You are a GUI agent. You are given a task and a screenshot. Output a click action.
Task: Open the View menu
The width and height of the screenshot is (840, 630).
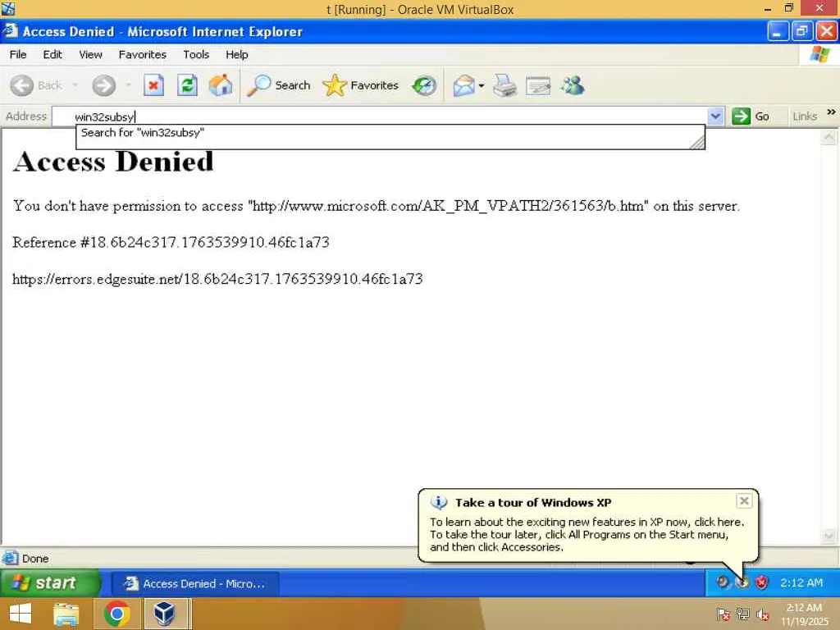(90, 55)
